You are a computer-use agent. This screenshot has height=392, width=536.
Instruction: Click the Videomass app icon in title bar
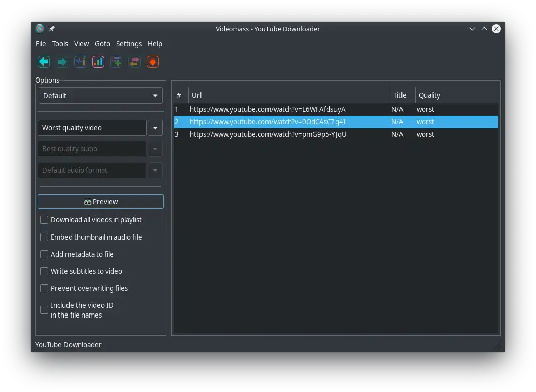(40, 29)
